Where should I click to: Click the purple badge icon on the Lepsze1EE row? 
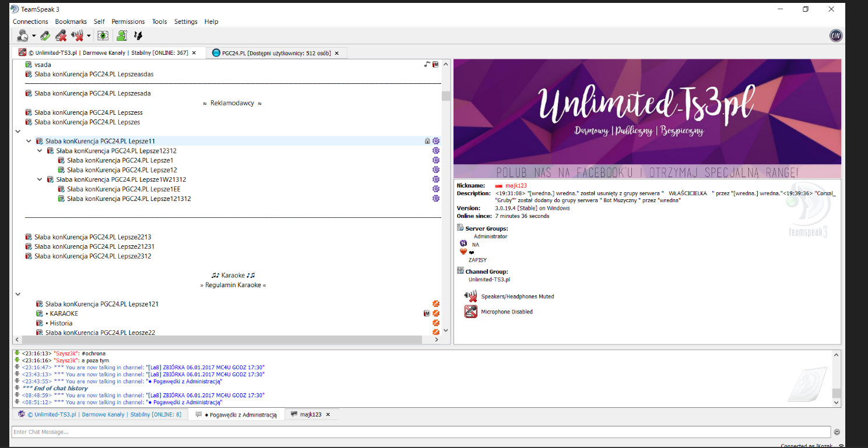pos(435,189)
